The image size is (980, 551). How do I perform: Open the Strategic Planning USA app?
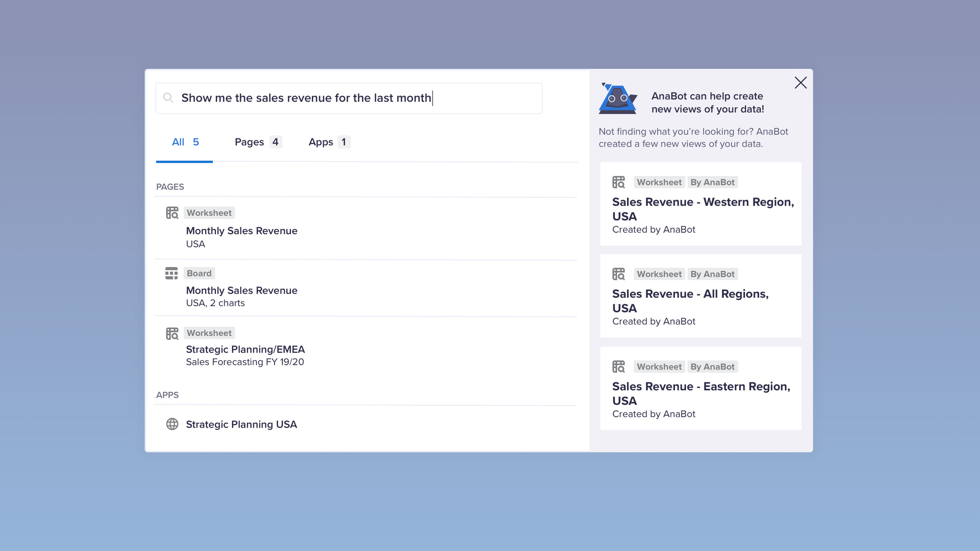tap(241, 424)
